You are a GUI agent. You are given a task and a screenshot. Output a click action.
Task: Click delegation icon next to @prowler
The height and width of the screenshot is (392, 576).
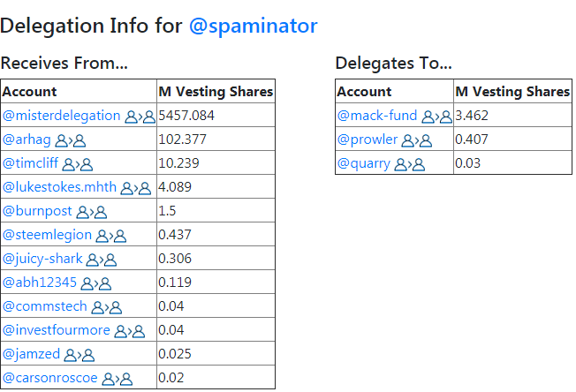tap(416, 139)
